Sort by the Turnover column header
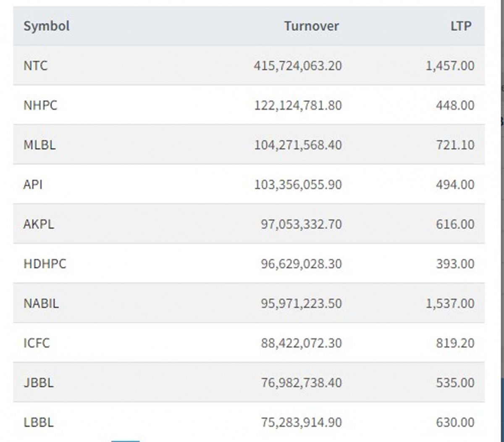Viewport: 504px width, 442px height. pos(311,26)
